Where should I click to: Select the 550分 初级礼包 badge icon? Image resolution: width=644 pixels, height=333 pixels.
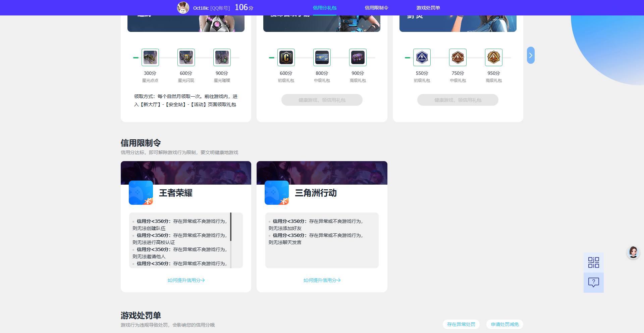[422, 57]
